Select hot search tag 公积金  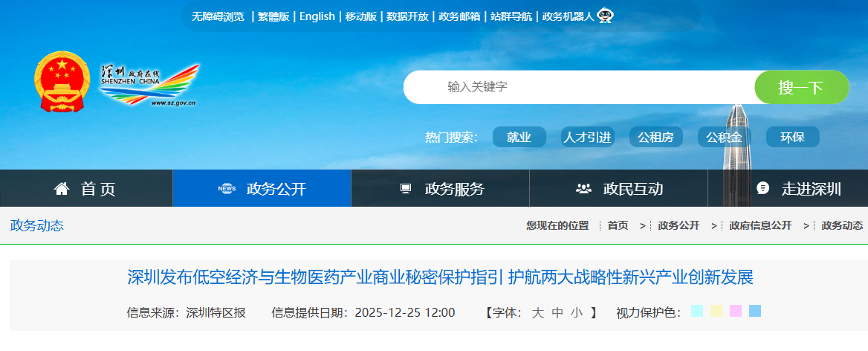[x=724, y=138]
